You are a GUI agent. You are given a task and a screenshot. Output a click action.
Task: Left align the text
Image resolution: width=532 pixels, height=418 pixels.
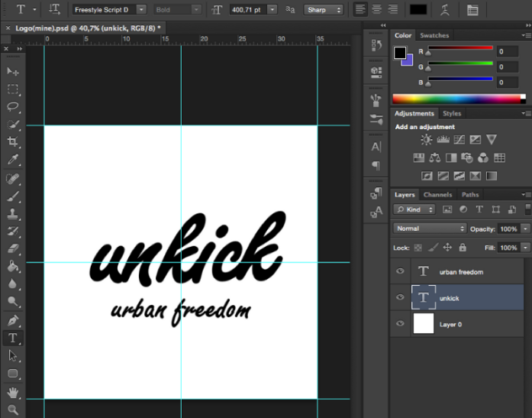click(x=360, y=9)
